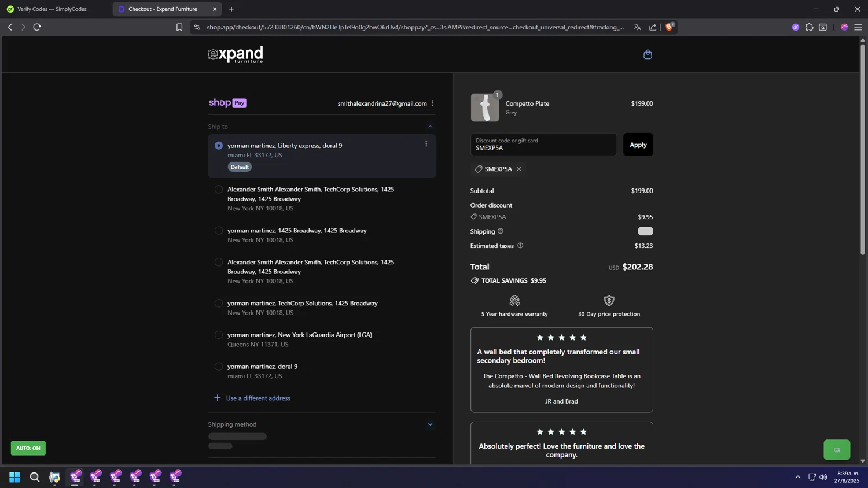This screenshot has width=868, height=488.
Task: Remove the SMEXP5A discount tag
Action: tap(519, 169)
